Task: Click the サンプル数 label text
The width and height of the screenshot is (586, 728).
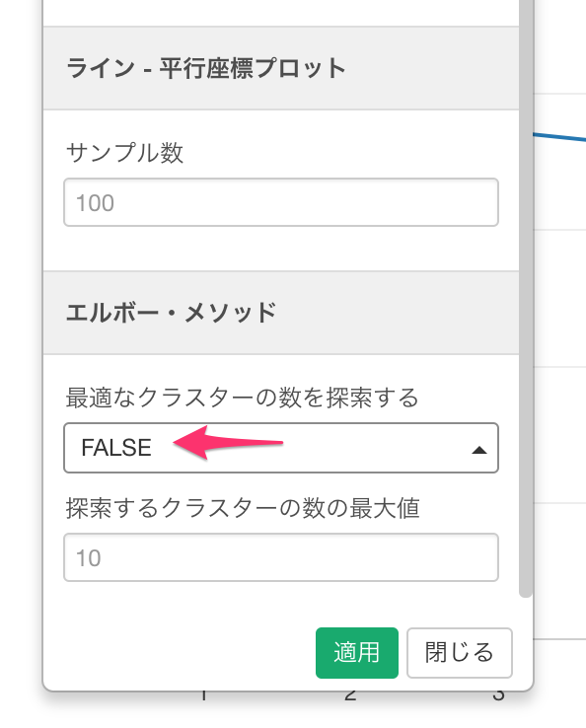Action: [124, 152]
